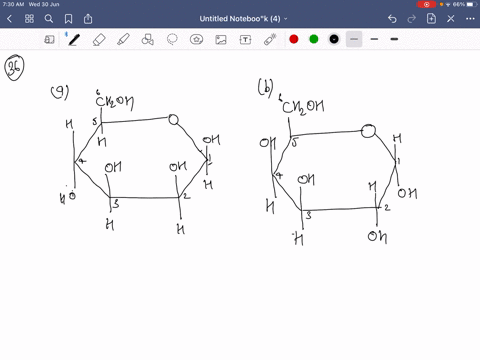This screenshot has height=360, width=480.
Task: Tap the circled 36 problem number
Action: click(x=14, y=68)
